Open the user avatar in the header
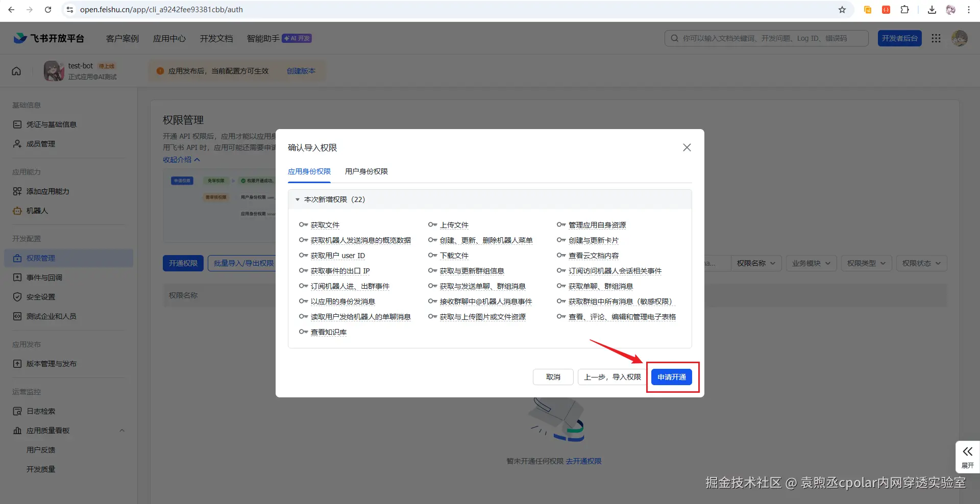The height and width of the screenshot is (504, 980). click(960, 38)
